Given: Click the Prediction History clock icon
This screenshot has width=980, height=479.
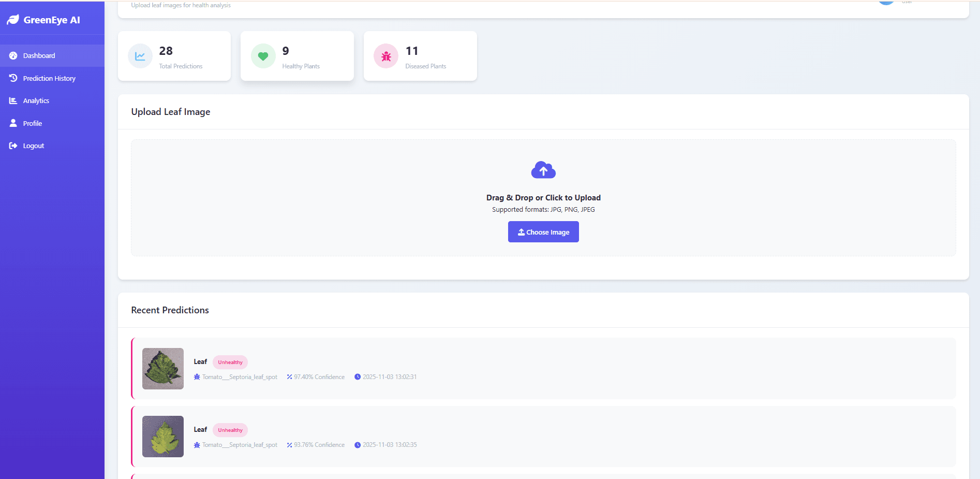Looking at the screenshot, I should click(13, 78).
